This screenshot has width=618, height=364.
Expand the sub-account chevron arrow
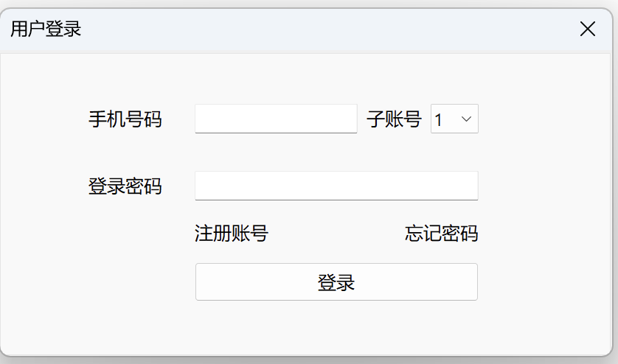point(466,119)
